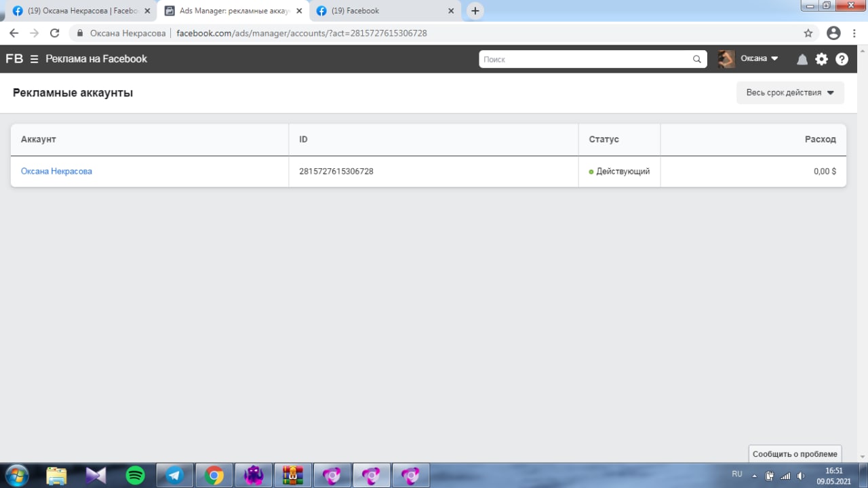Close the (19) Facebook browser tab
The height and width of the screenshot is (488, 868).
[x=451, y=11]
